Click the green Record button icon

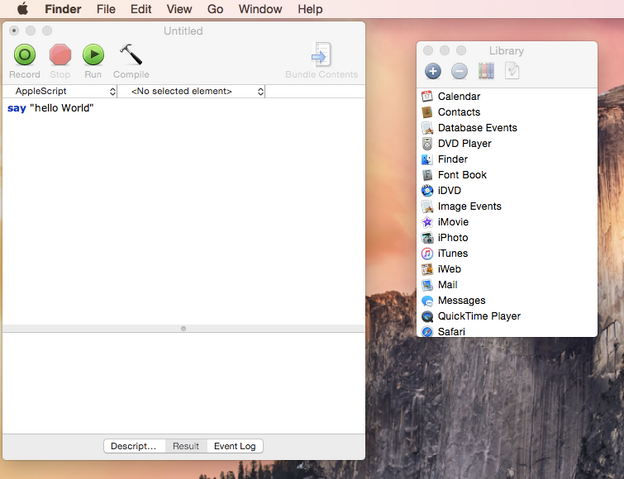click(x=25, y=55)
